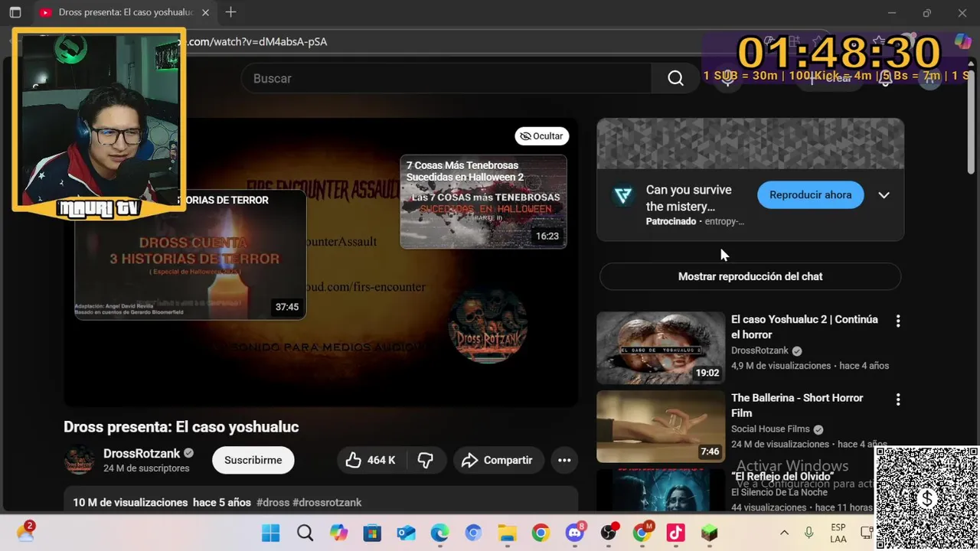The image size is (980, 551).
Task: Show hidden system tray icons
Action: (784, 533)
